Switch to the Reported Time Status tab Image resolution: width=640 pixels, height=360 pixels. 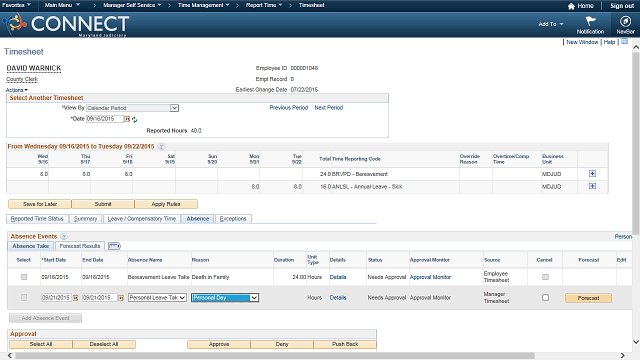pos(37,219)
